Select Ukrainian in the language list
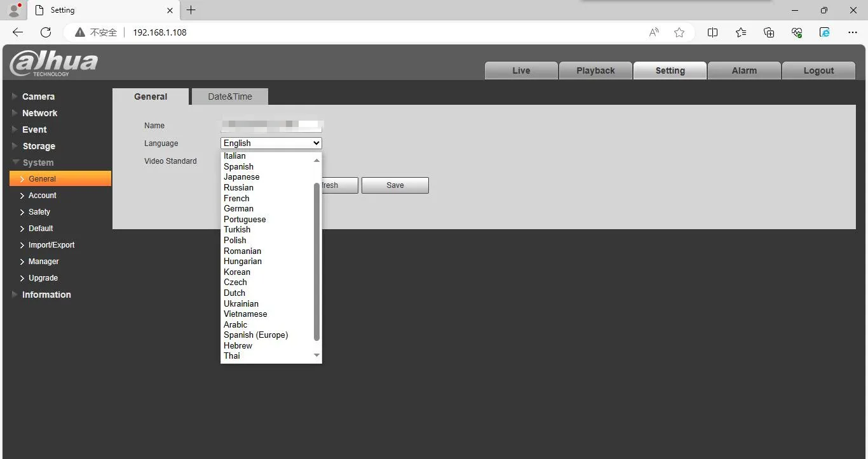The width and height of the screenshot is (868, 459). point(268,303)
